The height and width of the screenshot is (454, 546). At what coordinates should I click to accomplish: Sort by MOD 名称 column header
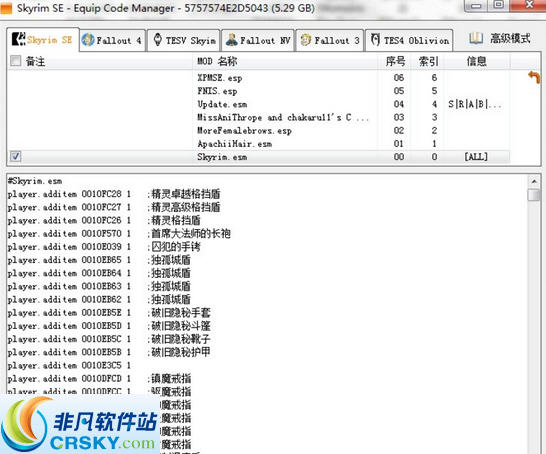tap(217, 61)
